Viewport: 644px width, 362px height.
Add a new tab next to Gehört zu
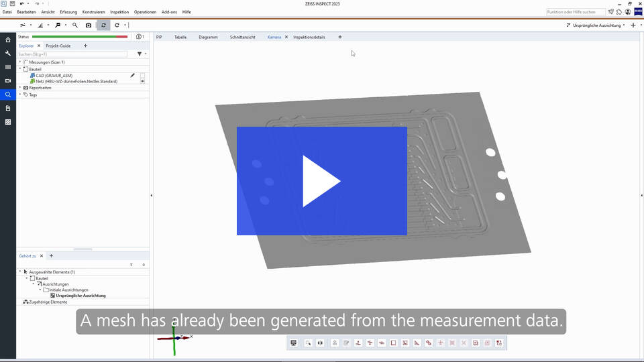[52, 255]
